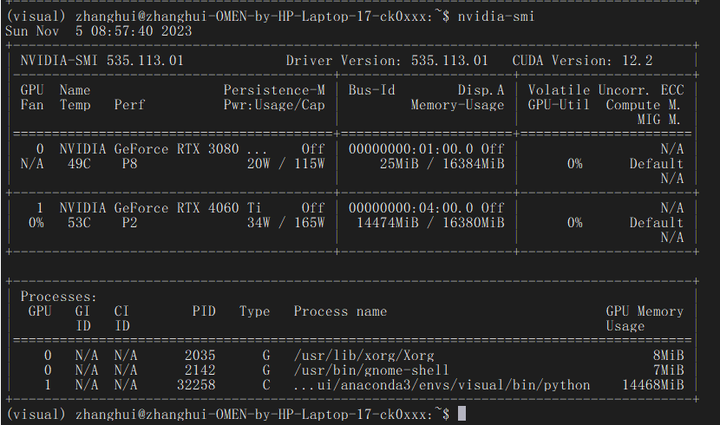
Task: Click the "NVIDIA-SMI 535.113.01" header text
Action: coord(102,61)
